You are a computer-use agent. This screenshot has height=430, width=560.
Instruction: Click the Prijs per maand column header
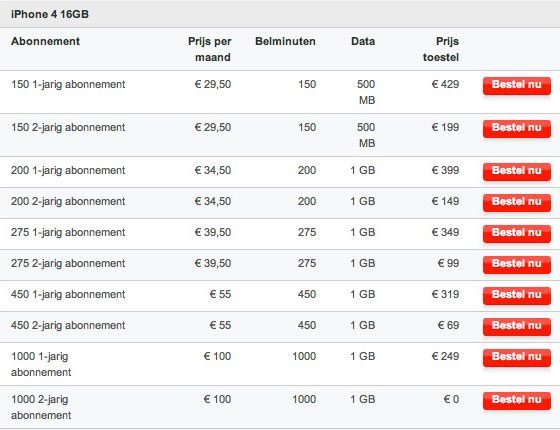[210, 49]
